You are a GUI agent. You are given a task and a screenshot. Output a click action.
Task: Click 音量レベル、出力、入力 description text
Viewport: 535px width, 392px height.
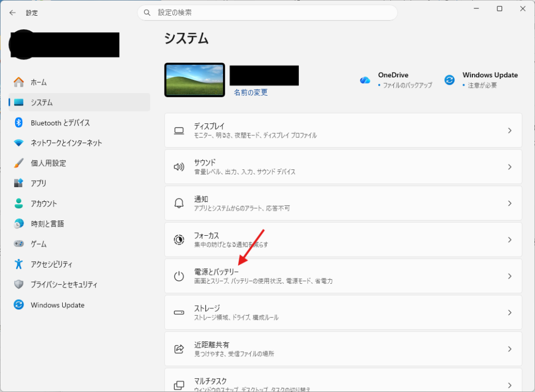click(x=245, y=172)
